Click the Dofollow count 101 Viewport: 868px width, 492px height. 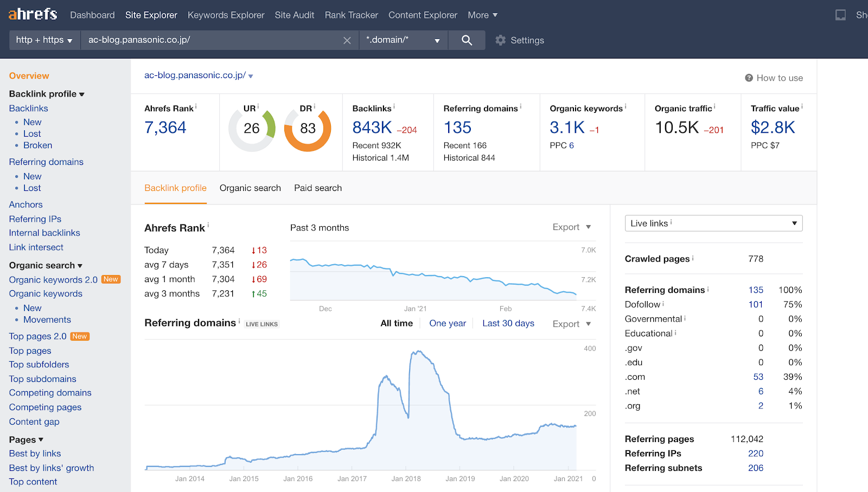coord(756,304)
